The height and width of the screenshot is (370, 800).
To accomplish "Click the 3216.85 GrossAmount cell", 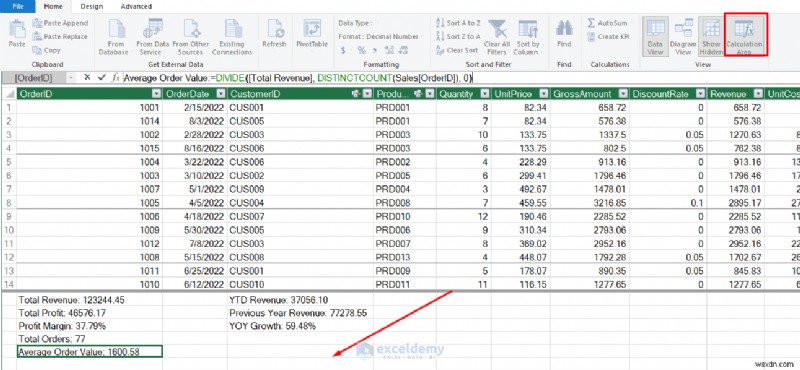I will pyautogui.click(x=589, y=203).
